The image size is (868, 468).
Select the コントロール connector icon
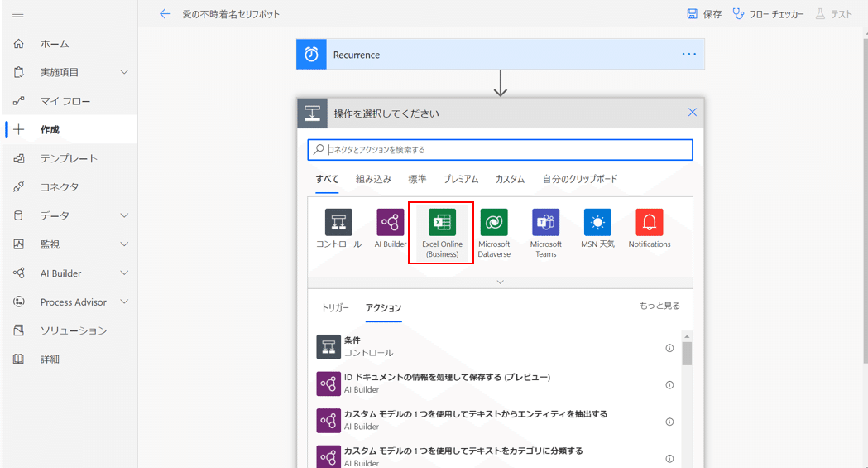338,222
